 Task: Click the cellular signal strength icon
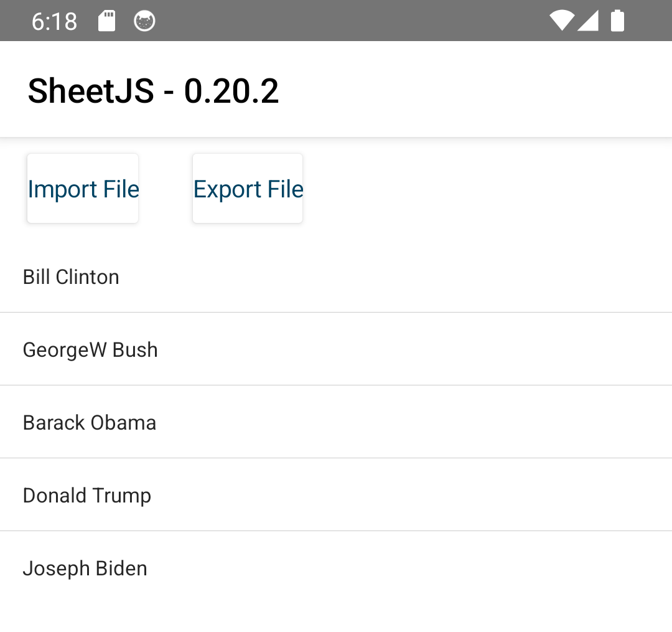click(588, 21)
